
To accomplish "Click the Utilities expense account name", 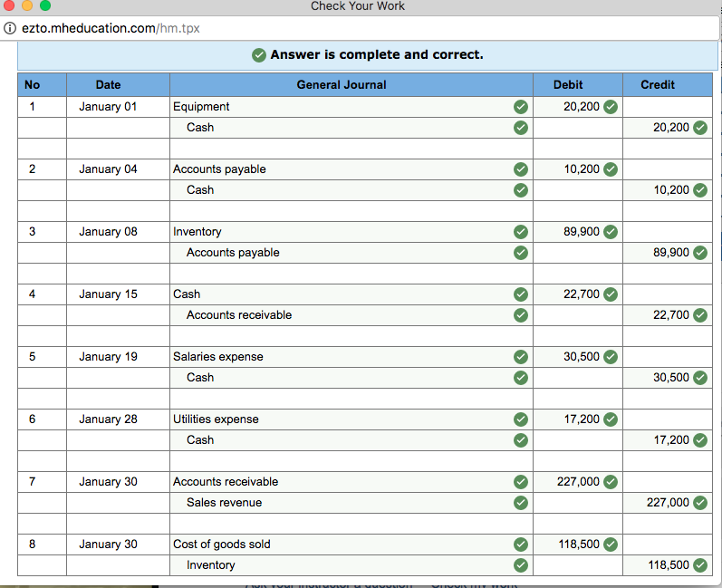I will [216, 419].
